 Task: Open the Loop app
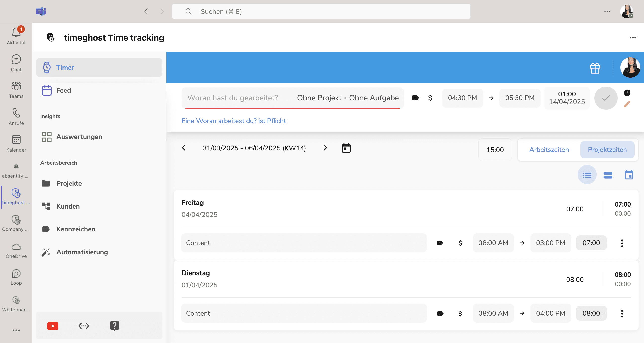pos(16,277)
